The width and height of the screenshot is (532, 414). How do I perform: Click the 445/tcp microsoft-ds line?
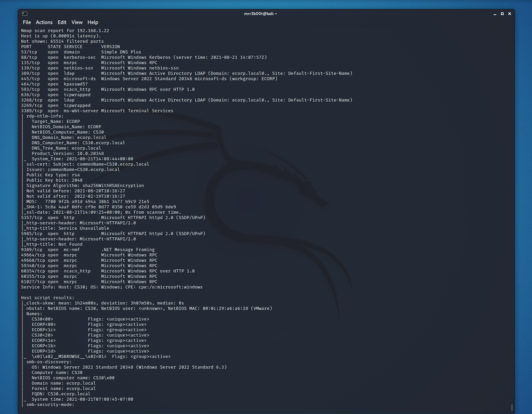[149, 79]
